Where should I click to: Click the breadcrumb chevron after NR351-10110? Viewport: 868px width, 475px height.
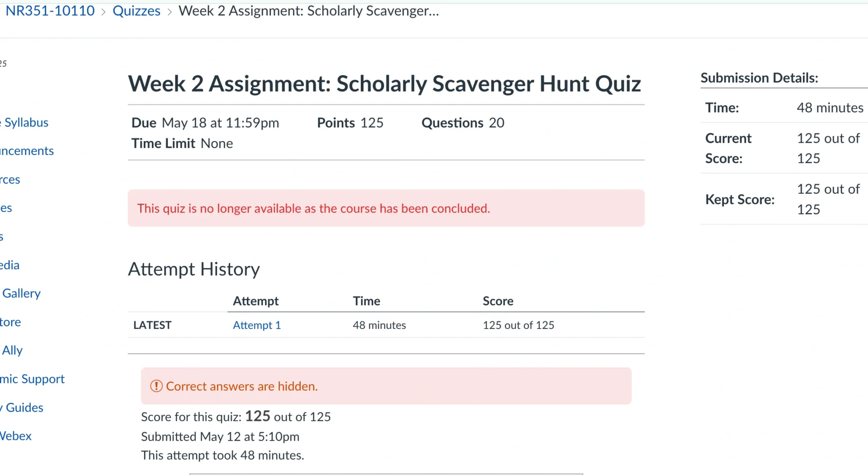coord(104,12)
